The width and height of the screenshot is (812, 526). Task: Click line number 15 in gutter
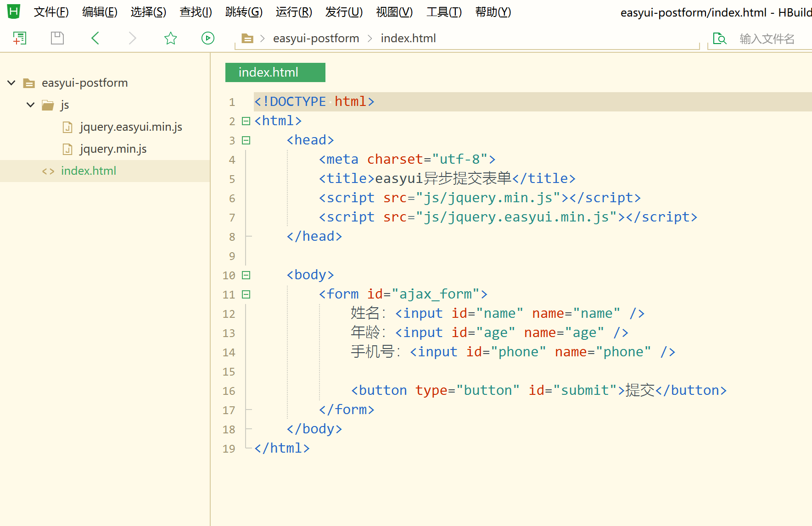pos(229,372)
